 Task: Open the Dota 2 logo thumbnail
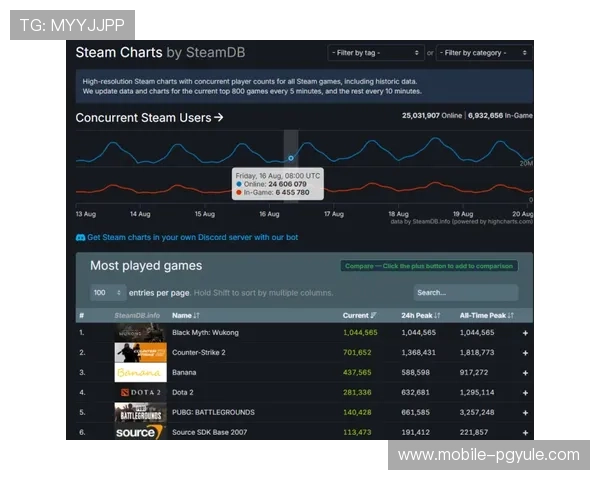[x=140, y=392]
